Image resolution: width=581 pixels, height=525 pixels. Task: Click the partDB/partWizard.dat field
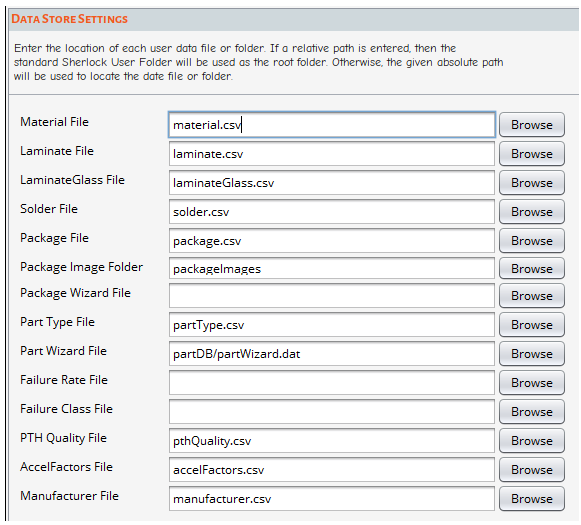(332, 354)
